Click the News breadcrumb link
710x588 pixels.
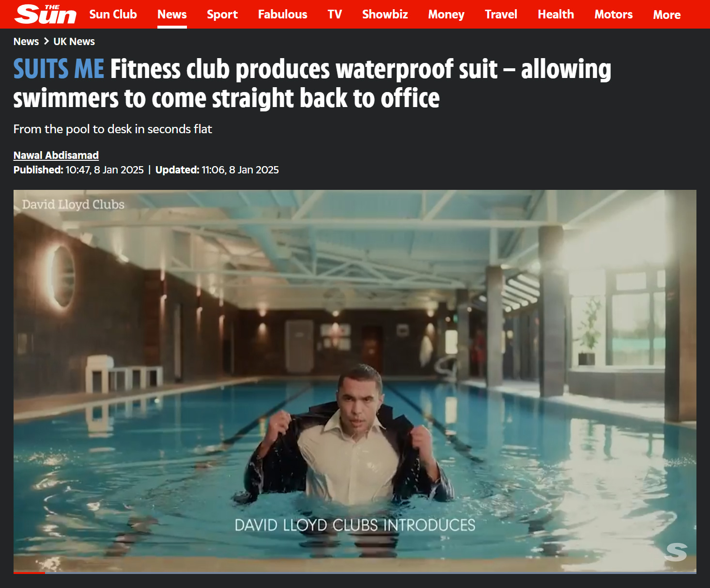point(26,42)
